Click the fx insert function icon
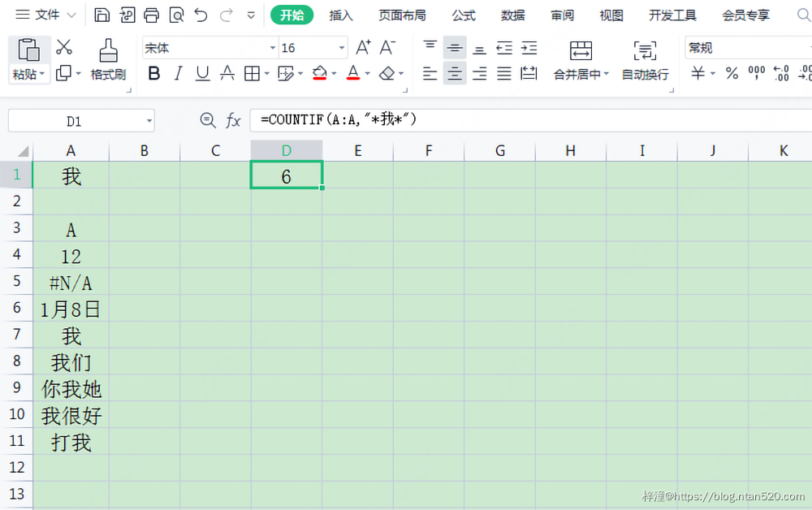Screen dimensions: 812x510 (233, 121)
